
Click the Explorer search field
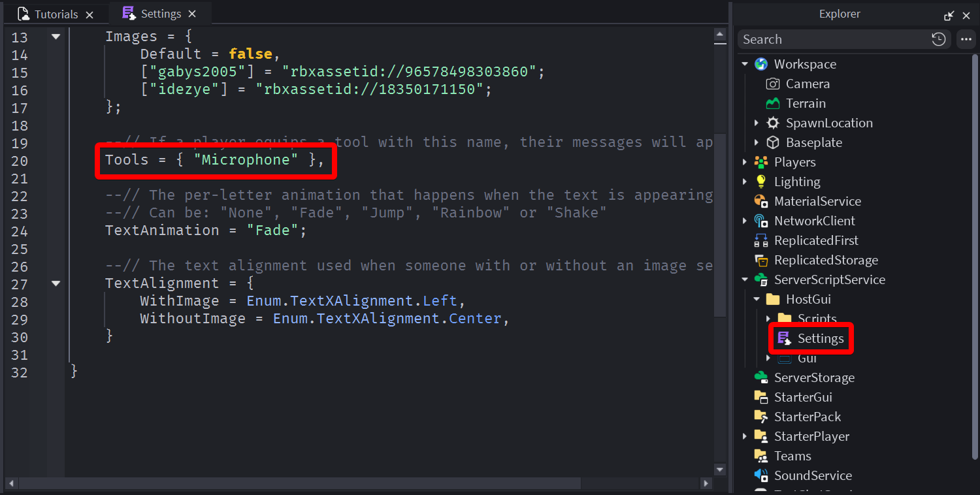pyautogui.click(x=833, y=39)
